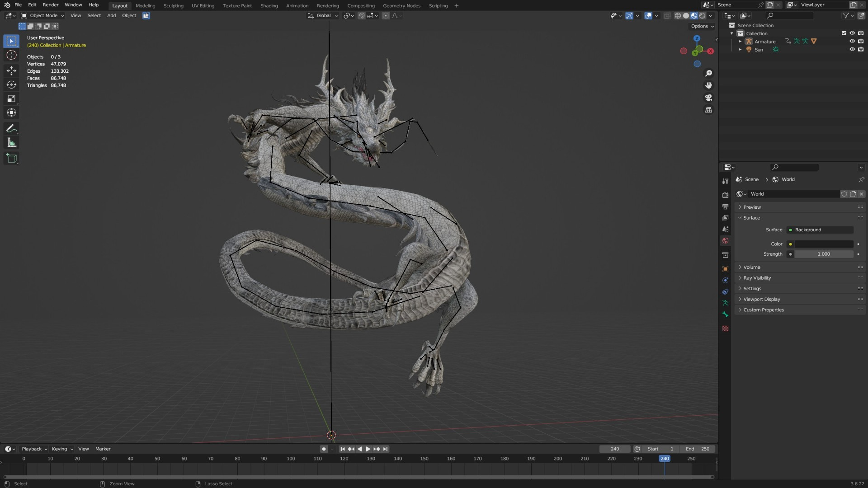Collapse the Collection tree item
This screenshot has width=868, height=488.
(x=731, y=33)
